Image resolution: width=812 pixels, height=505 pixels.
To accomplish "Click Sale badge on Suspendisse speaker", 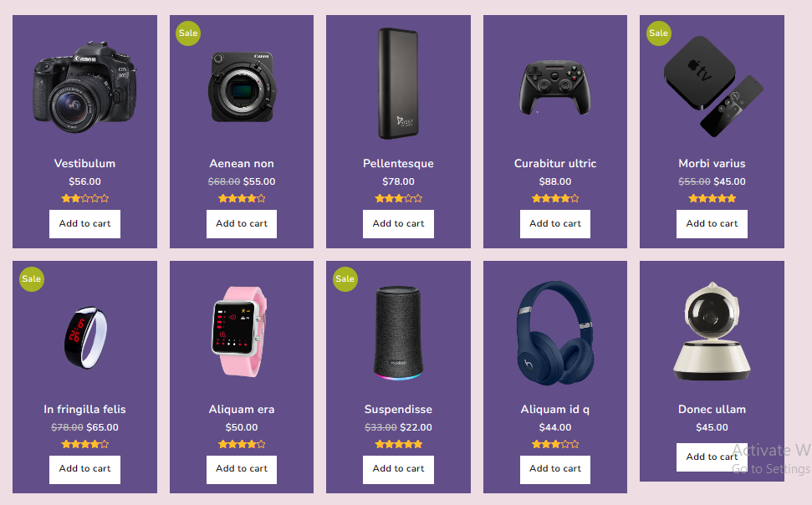I will pos(345,279).
